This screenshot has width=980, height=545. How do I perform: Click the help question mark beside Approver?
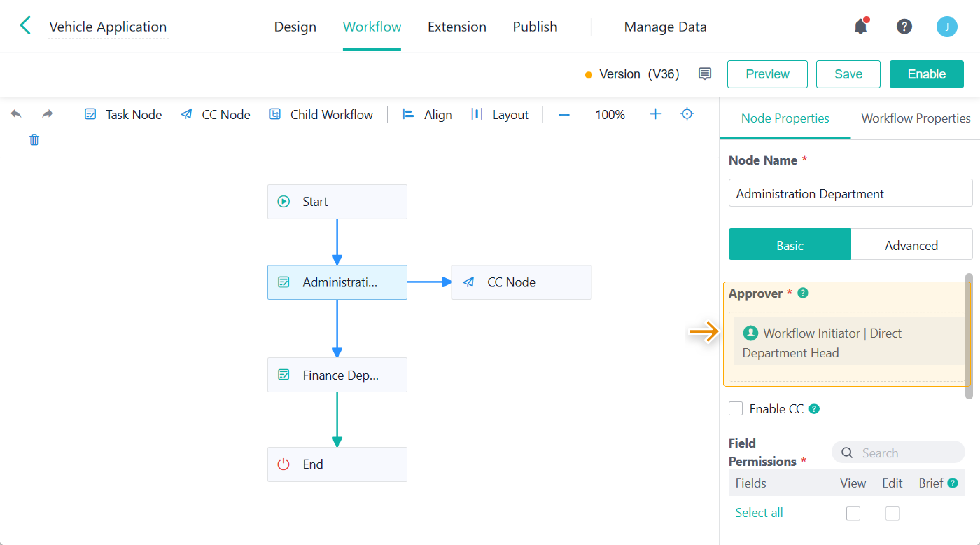pos(803,293)
